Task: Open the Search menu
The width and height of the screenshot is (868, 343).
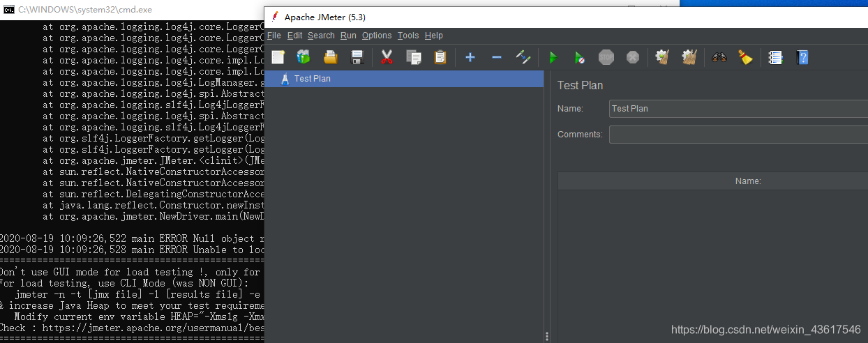Action: (321, 36)
